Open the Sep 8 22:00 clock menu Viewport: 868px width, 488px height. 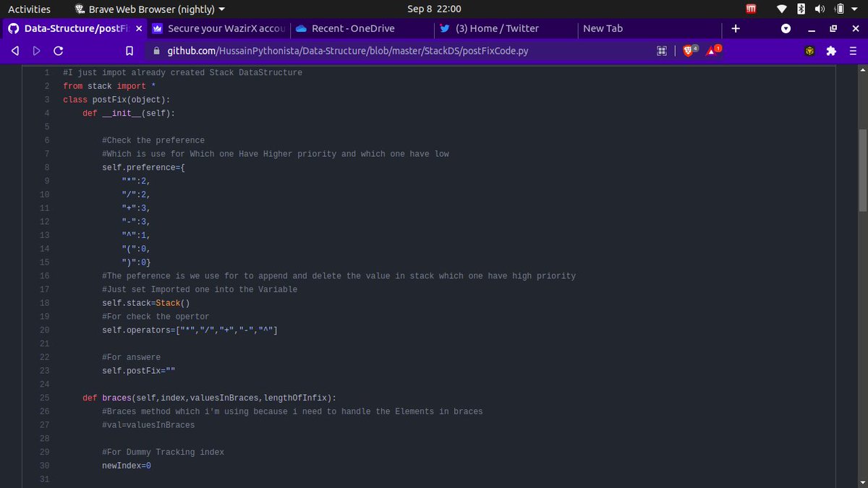tap(434, 9)
